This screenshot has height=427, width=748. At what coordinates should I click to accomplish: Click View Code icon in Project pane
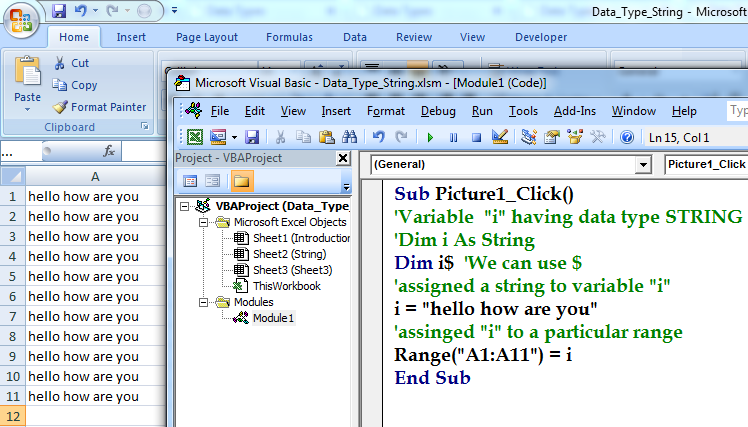point(190,181)
